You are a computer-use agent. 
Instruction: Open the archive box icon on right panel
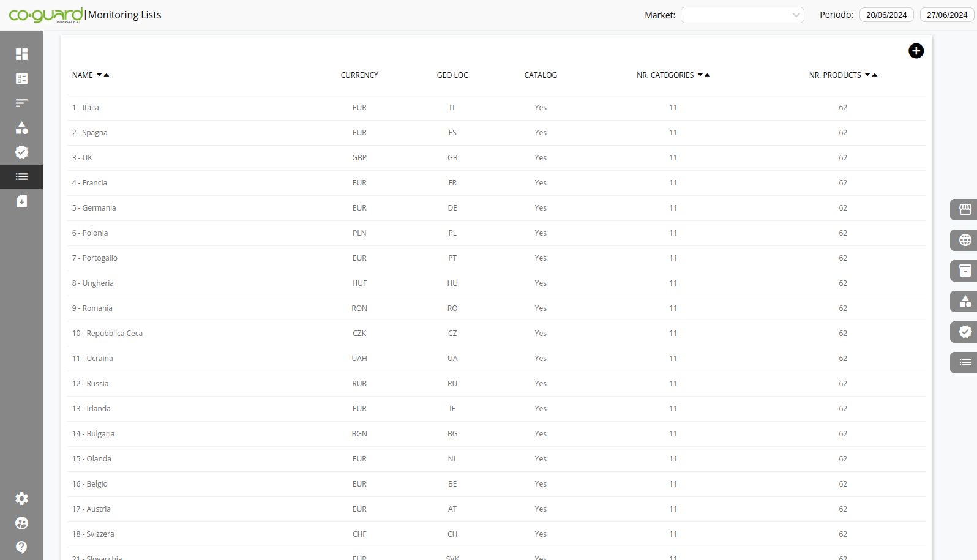965,271
